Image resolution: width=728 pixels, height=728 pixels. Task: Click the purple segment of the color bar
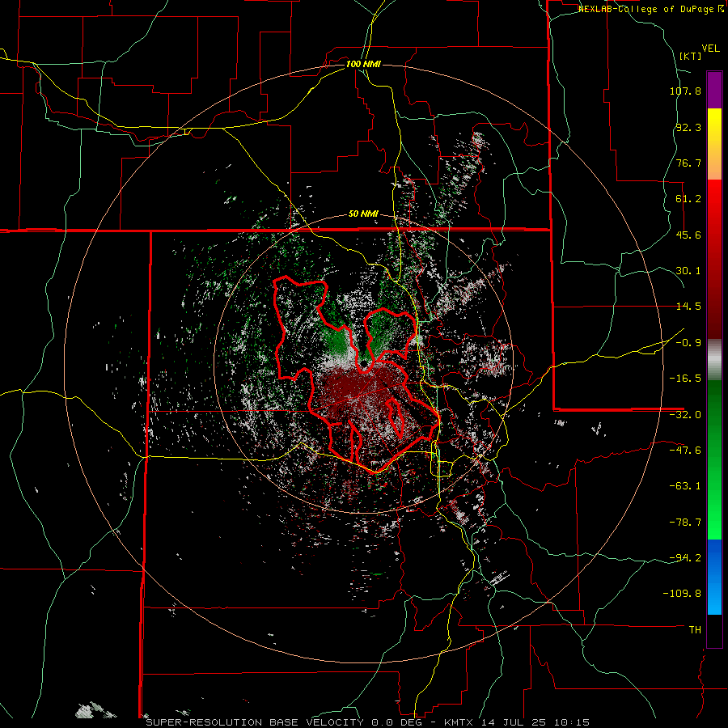tap(714, 90)
